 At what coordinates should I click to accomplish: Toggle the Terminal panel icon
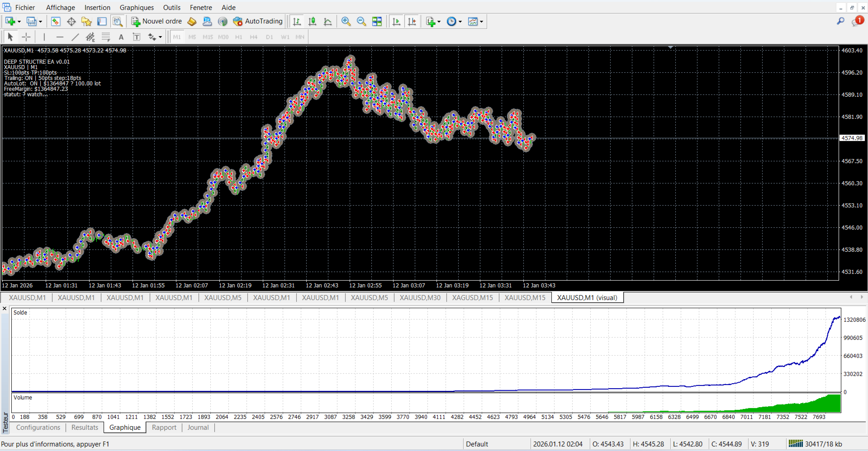point(102,21)
